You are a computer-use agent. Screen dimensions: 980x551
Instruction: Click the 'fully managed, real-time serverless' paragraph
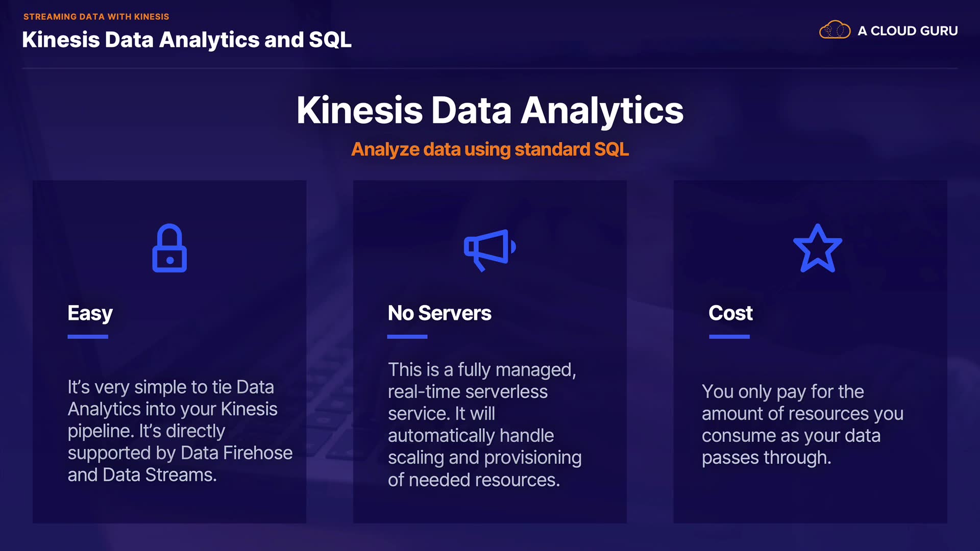[x=484, y=424]
